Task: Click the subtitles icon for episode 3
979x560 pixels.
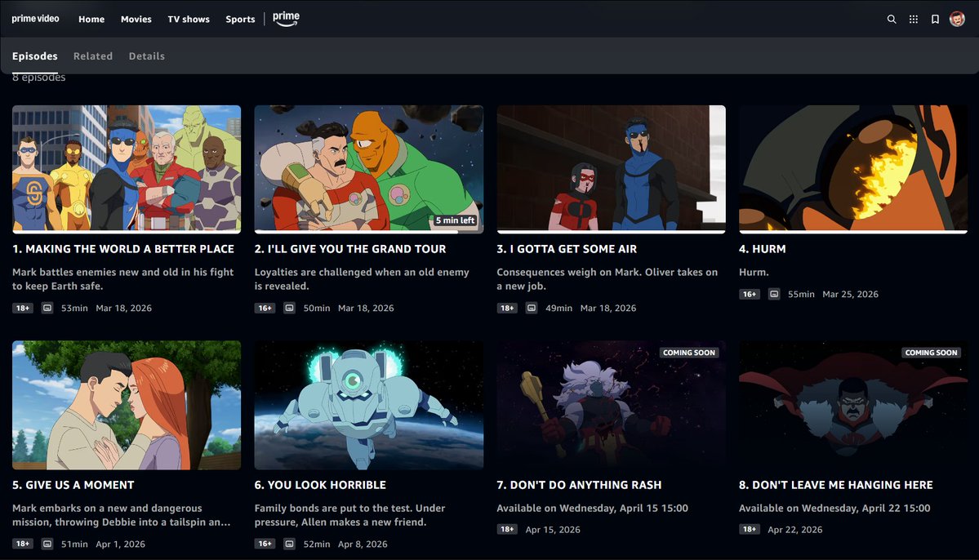Action: tap(532, 308)
